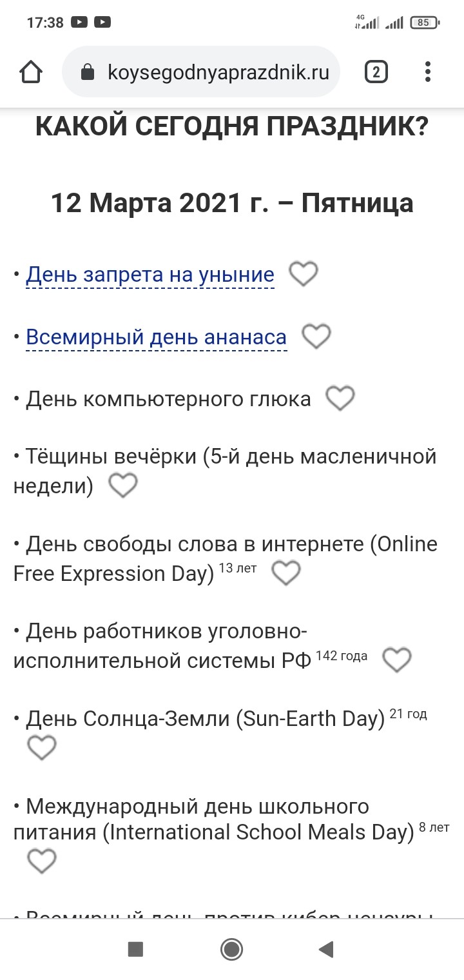Tap the 12 Марта 2021 date heading

[x=232, y=203]
